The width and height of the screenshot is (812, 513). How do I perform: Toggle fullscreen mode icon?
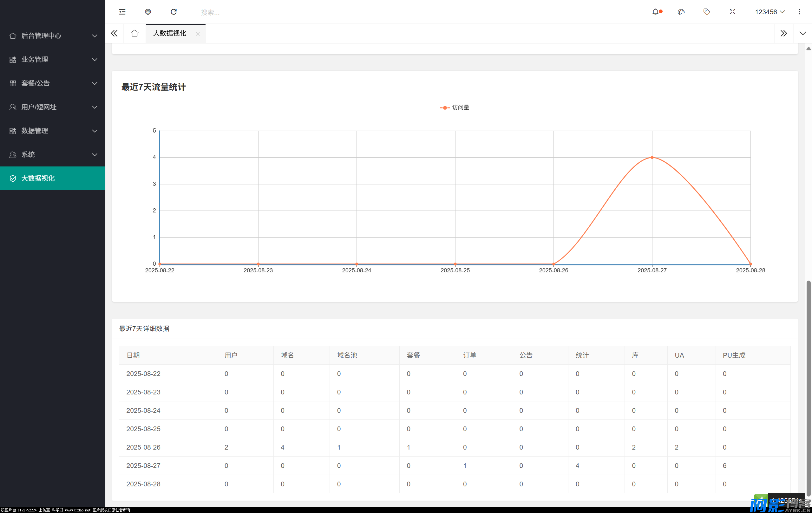click(732, 12)
